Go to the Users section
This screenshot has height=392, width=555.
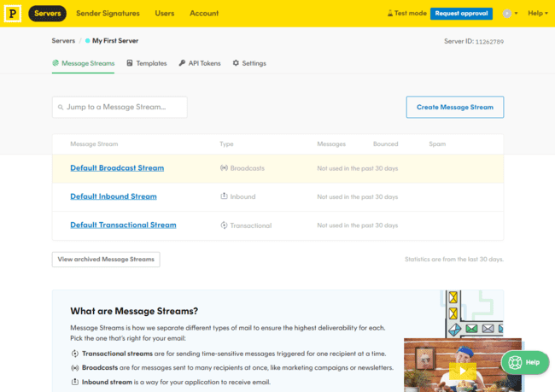tap(165, 14)
